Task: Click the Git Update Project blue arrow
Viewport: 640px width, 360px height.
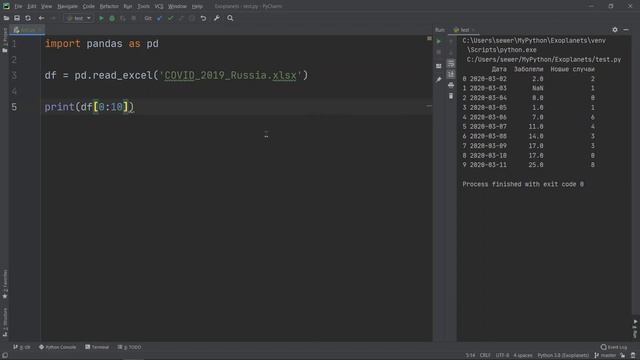Action: (x=159, y=18)
